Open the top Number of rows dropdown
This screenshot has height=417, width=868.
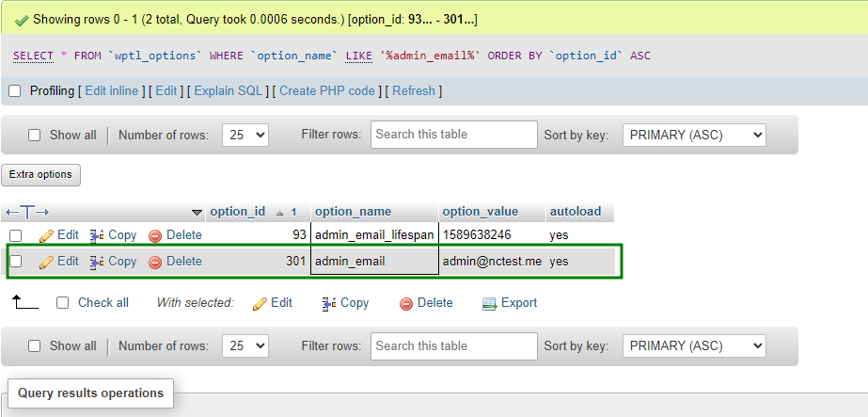pyautogui.click(x=245, y=135)
